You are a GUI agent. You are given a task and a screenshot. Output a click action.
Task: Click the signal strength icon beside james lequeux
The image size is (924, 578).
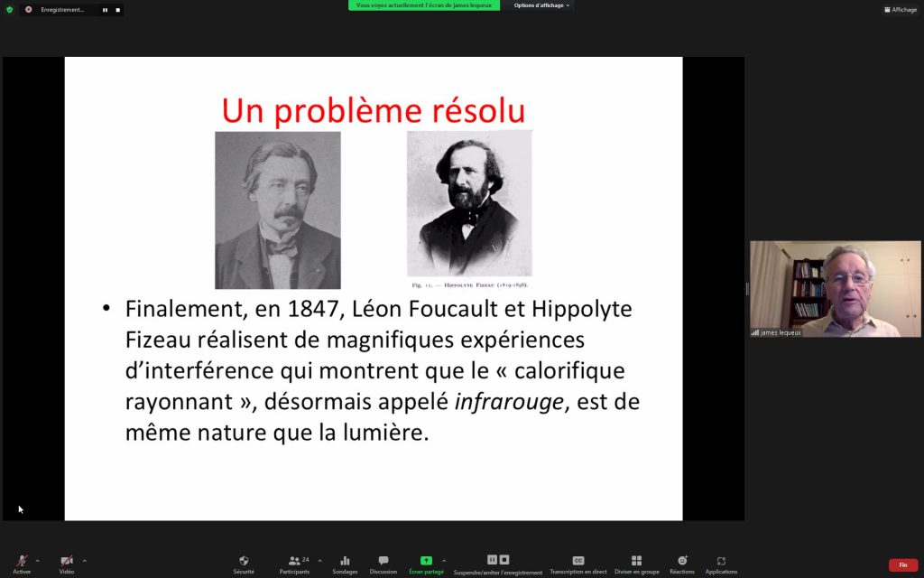pyautogui.click(x=755, y=332)
